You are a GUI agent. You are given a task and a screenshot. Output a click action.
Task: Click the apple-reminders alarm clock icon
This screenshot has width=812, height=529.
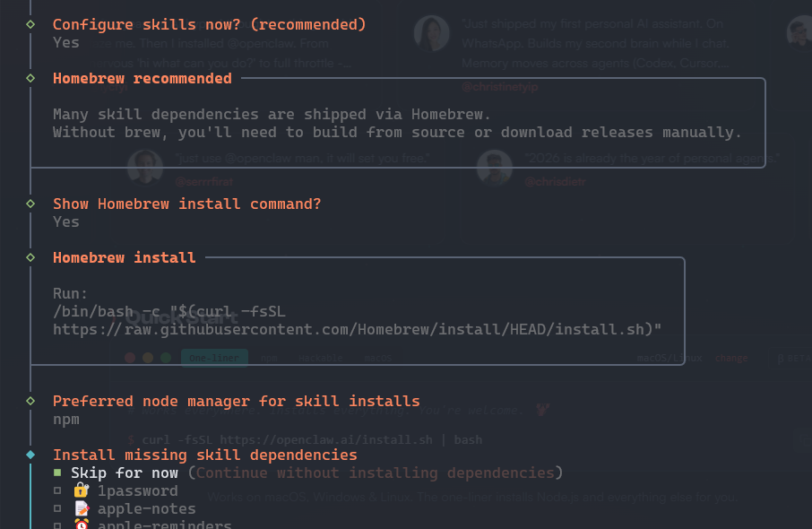point(81,525)
